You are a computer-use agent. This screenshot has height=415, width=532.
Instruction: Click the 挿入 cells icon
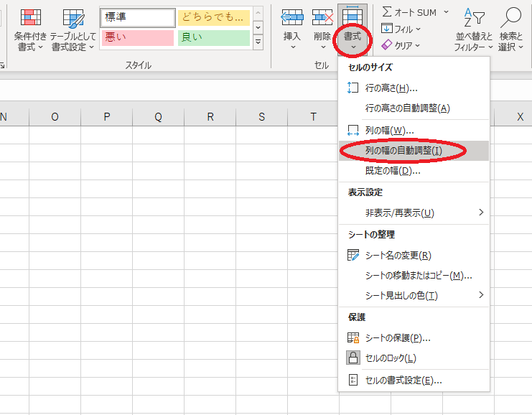coord(291,18)
